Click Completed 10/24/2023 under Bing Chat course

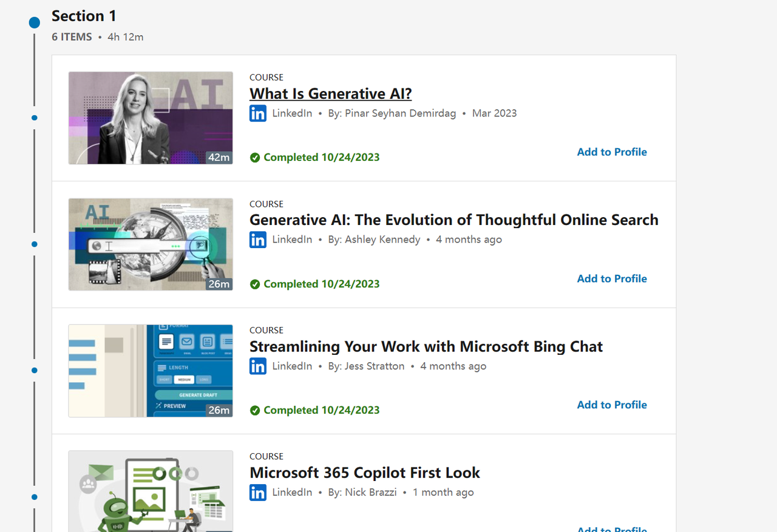point(322,411)
